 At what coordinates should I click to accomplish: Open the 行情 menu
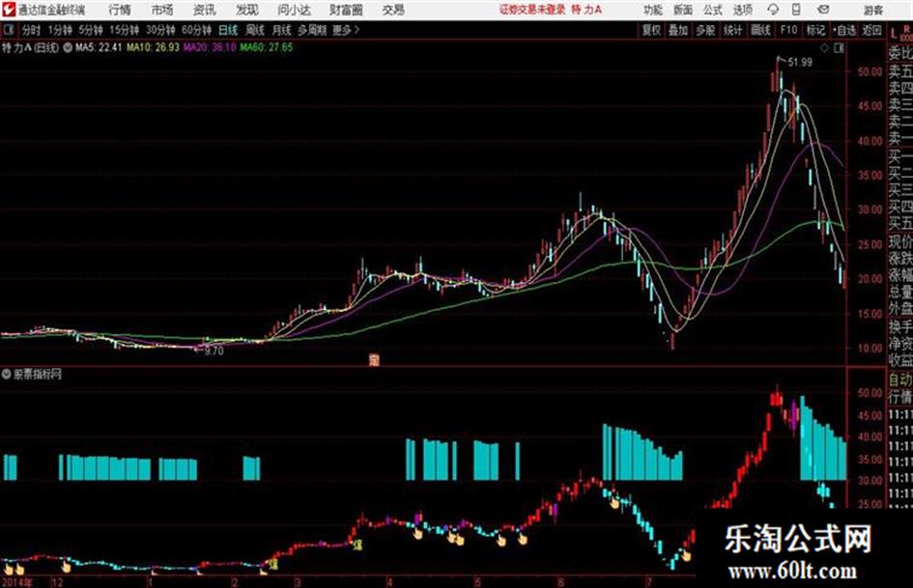[x=120, y=10]
